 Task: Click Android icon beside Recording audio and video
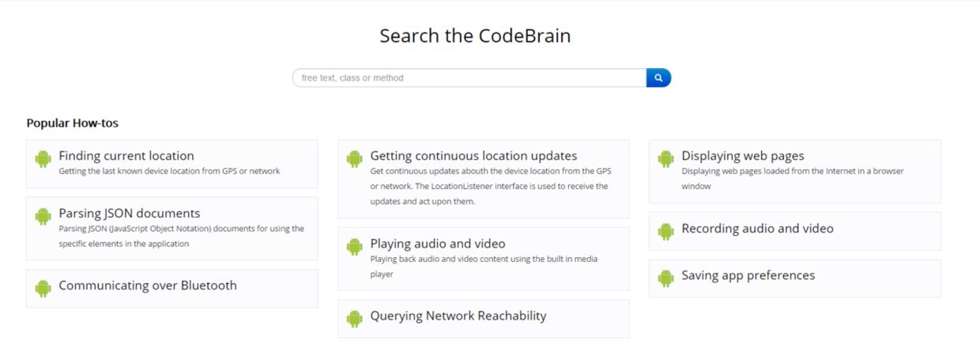pos(666,231)
